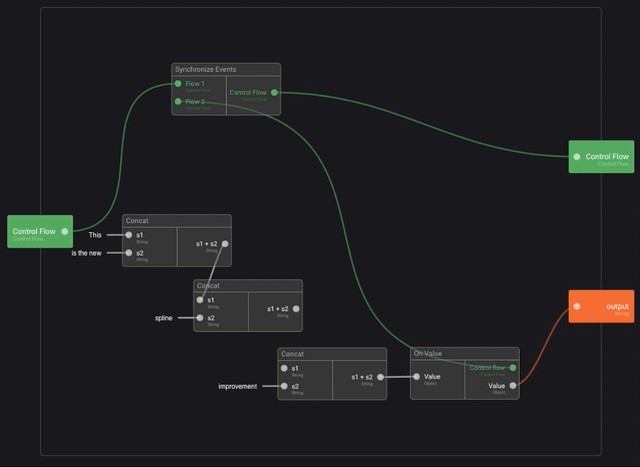Click the Value output port on On Value

point(512,385)
